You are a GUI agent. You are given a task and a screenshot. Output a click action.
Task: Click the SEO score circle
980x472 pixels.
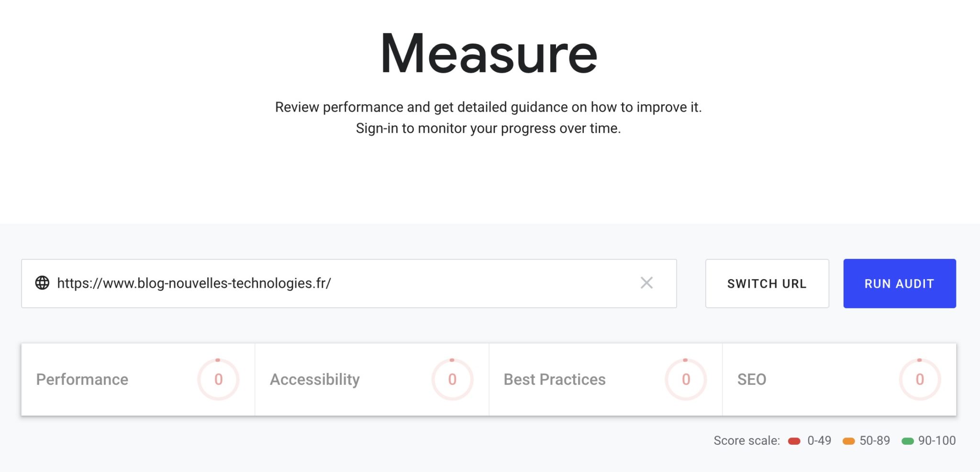(x=920, y=379)
